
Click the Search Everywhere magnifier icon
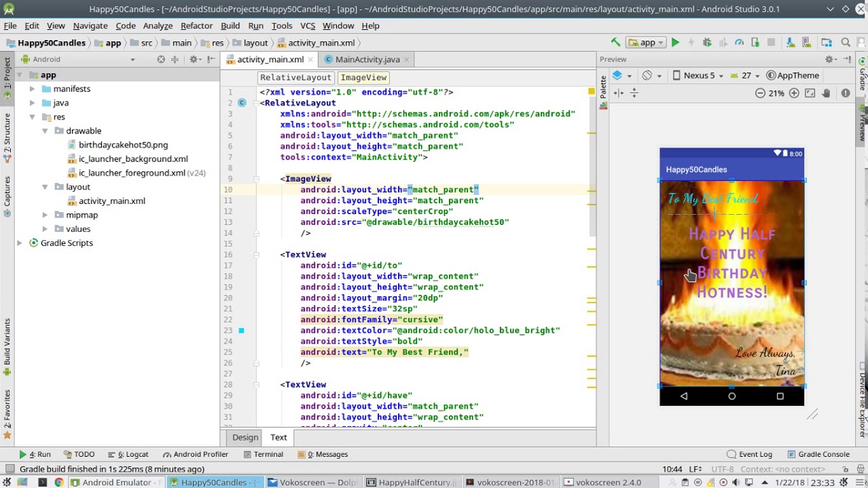(x=846, y=42)
